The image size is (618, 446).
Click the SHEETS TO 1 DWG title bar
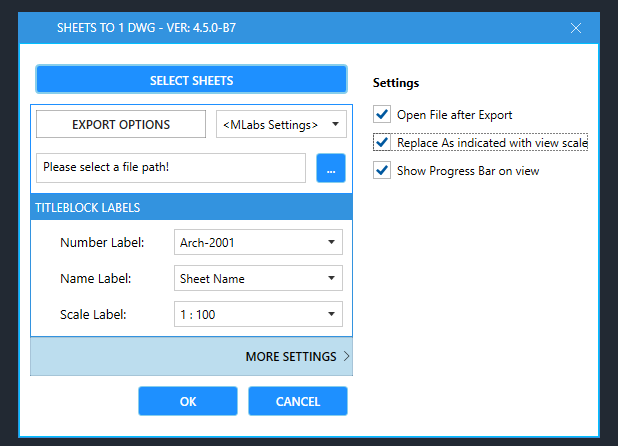click(x=300, y=28)
